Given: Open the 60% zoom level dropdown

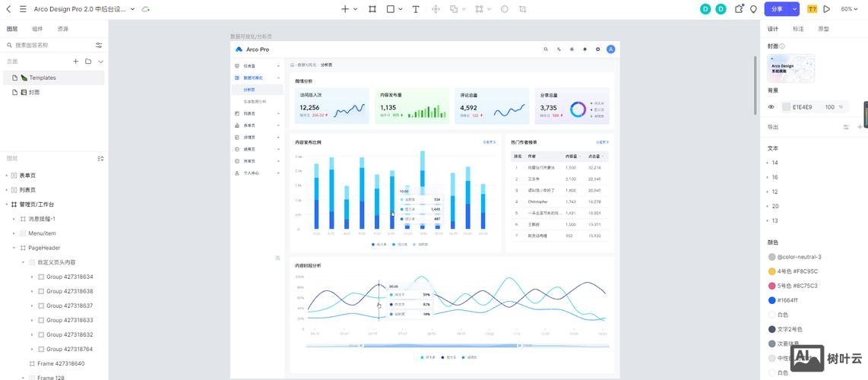Looking at the screenshot, I should pyautogui.click(x=850, y=9).
